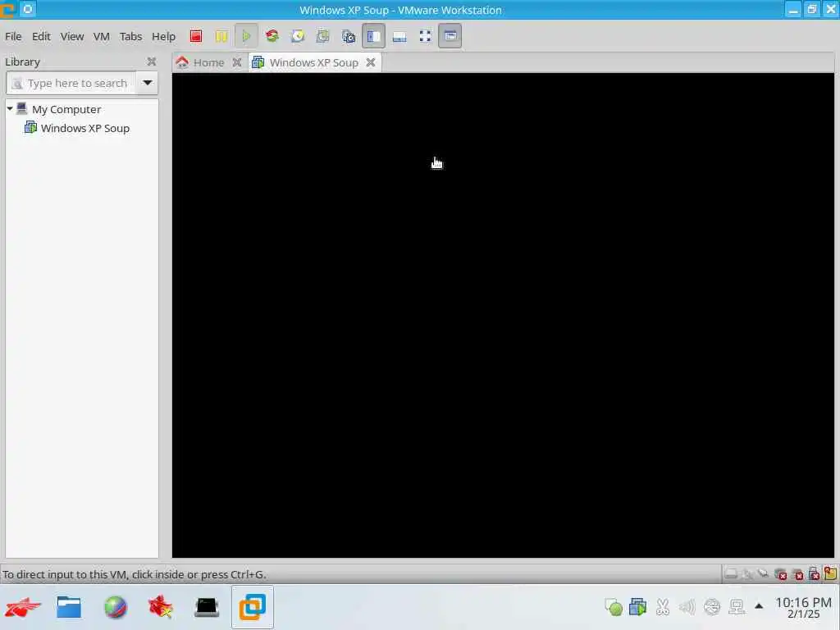Click the green chat bubble tray icon
Image resolution: width=840 pixels, height=630 pixels.
(614, 607)
